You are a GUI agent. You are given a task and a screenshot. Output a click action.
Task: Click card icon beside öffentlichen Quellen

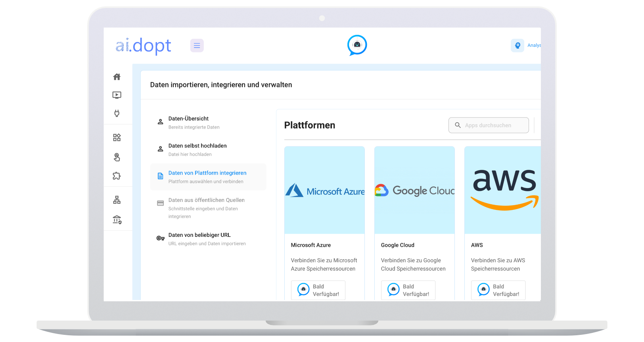click(x=160, y=203)
